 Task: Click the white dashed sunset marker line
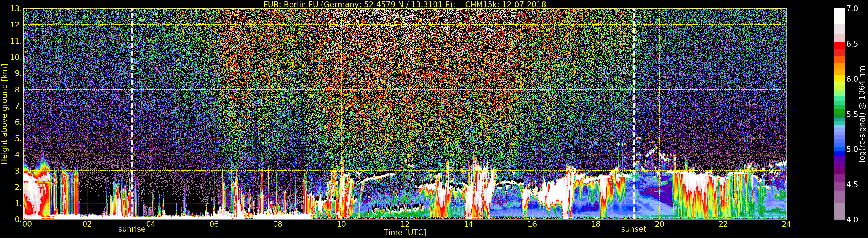click(x=634, y=114)
